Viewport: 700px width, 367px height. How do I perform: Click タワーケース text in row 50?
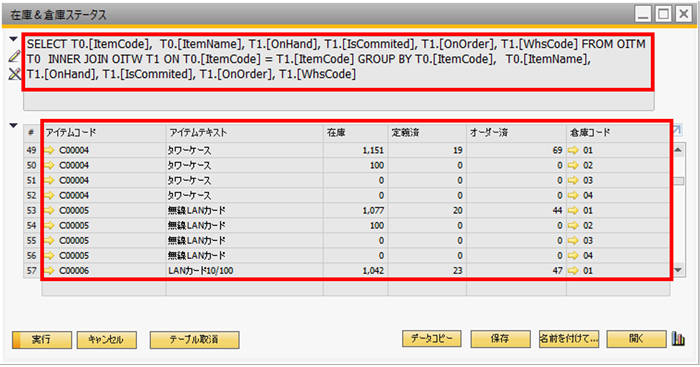(x=189, y=166)
